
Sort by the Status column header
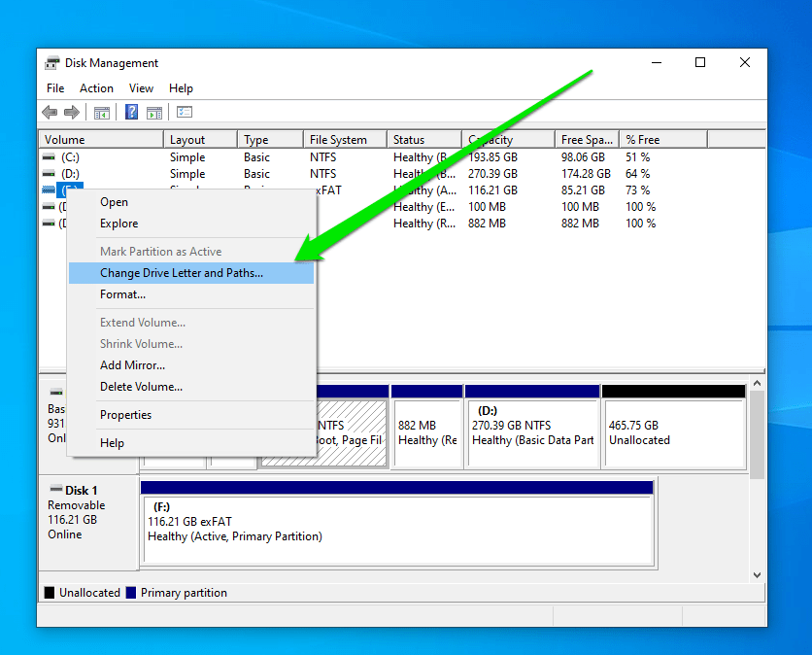click(x=409, y=140)
